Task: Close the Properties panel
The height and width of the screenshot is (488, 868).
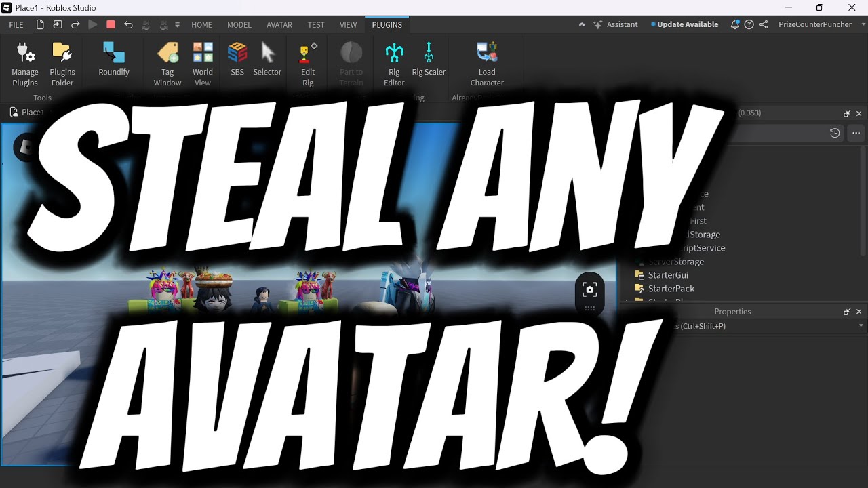Action: tap(859, 312)
